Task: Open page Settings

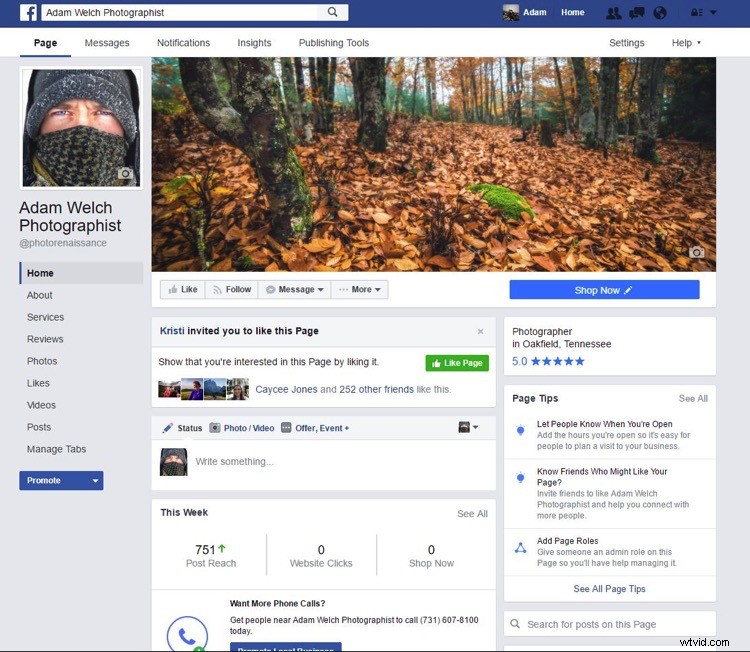Action: pos(627,43)
